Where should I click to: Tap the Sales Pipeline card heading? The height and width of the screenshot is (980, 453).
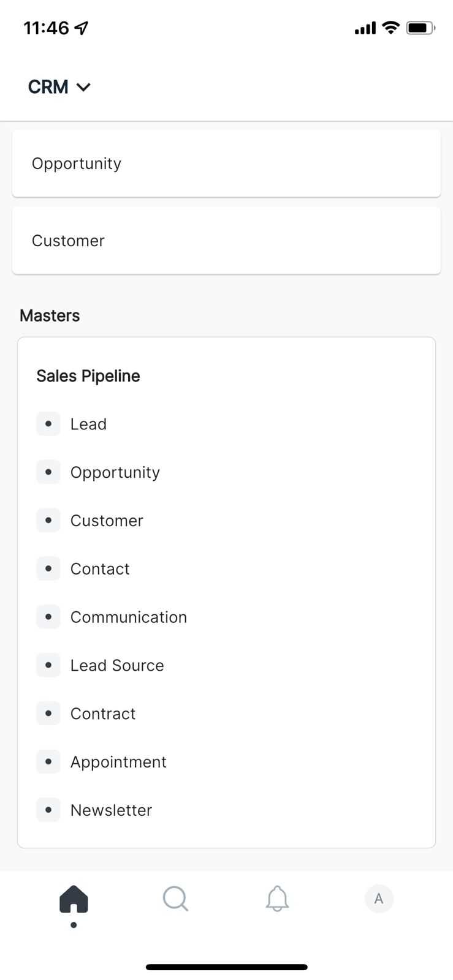pyautogui.click(x=88, y=376)
